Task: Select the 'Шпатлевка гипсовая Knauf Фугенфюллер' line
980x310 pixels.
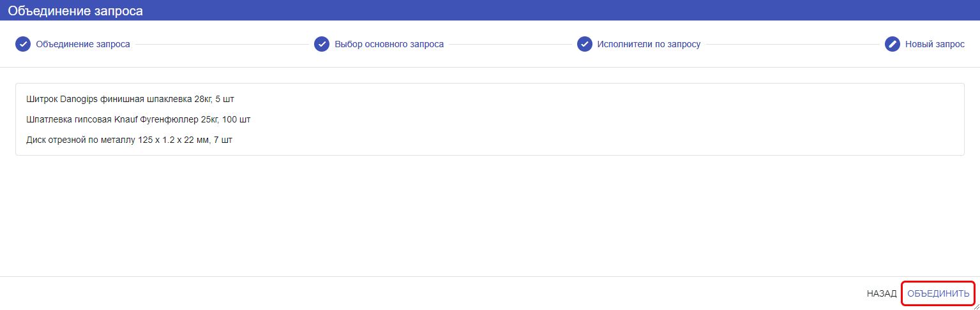Action: [139, 119]
